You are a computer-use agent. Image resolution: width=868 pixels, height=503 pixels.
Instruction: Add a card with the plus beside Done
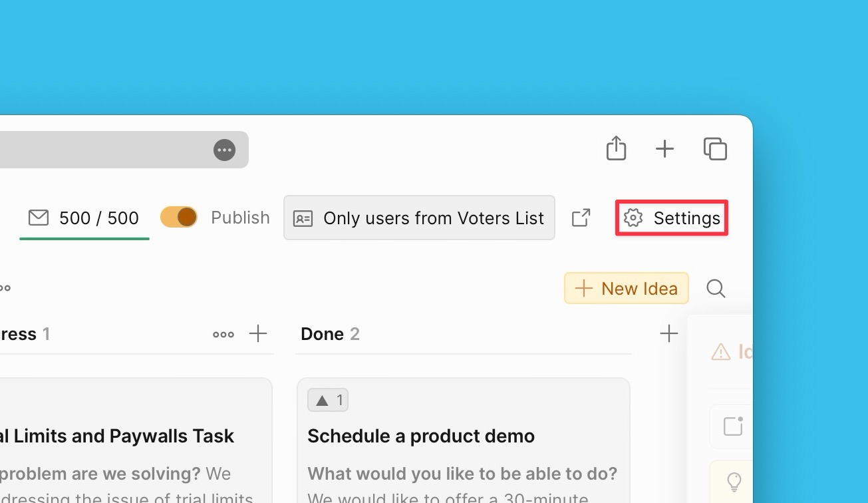(669, 333)
